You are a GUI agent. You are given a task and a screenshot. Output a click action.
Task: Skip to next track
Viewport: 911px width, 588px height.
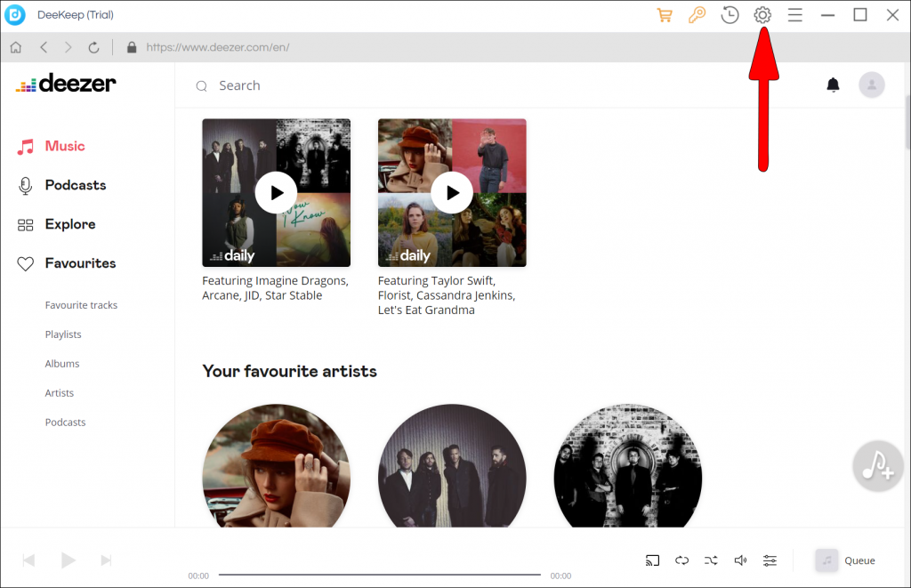click(x=106, y=560)
